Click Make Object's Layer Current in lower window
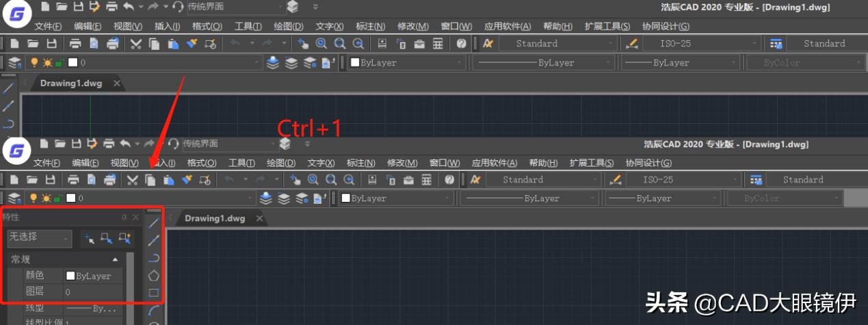 (266, 198)
